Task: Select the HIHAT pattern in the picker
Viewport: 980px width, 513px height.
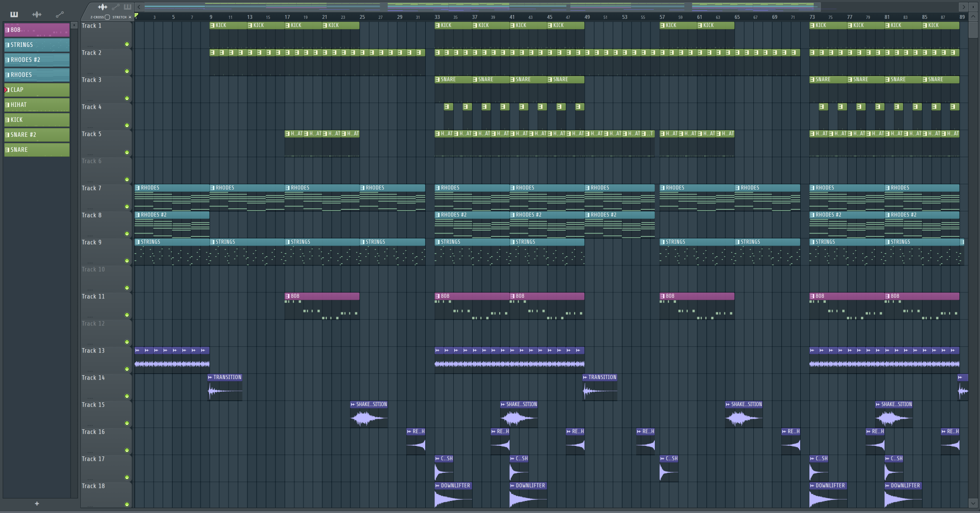Action: coord(37,104)
